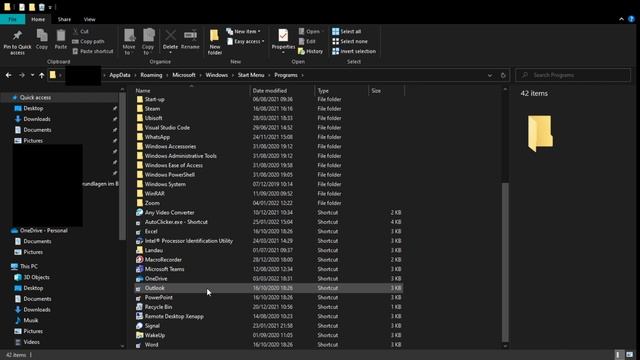Click the file list vertical scrollbar

(505, 262)
